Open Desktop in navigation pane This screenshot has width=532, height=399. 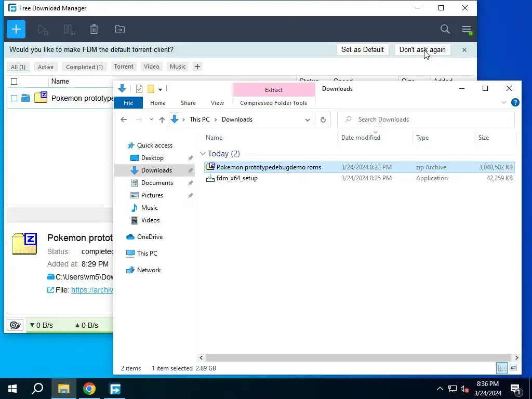[152, 158]
